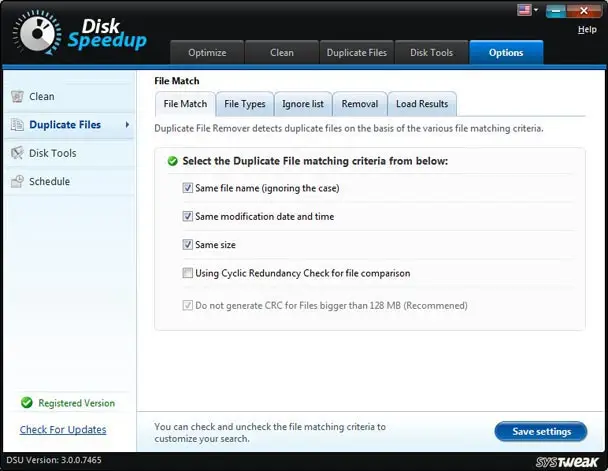The height and width of the screenshot is (471, 608).
Task: Click the Save settings button
Action: coord(541,431)
